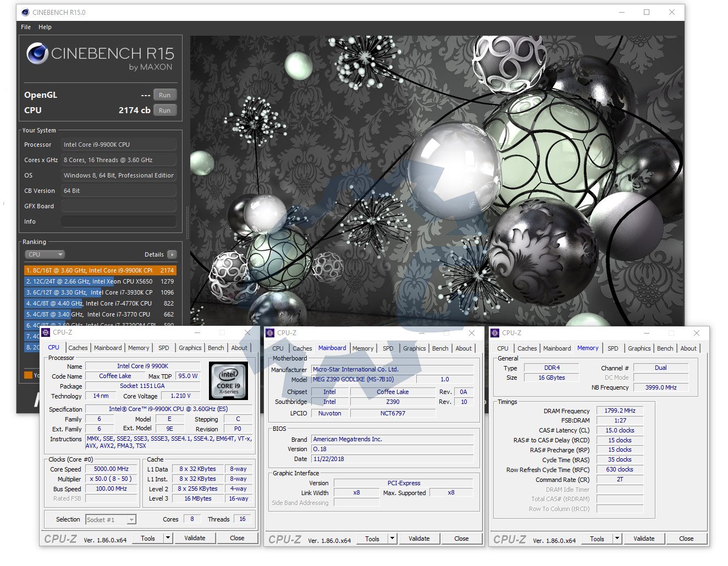Screen dimensions: 728x566
Task: Select ranking row 'Intel Xeon CPU X5650'
Action: pos(100,281)
